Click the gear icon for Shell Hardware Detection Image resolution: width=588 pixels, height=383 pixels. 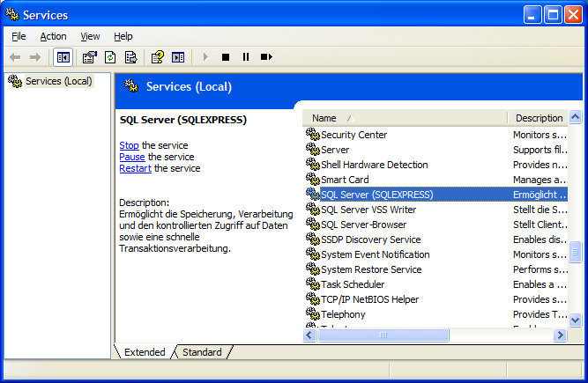click(x=312, y=164)
